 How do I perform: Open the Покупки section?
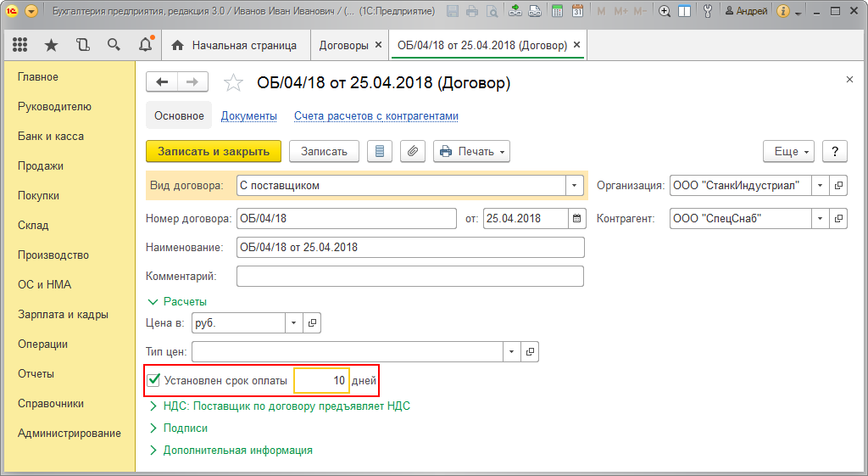pyautogui.click(x=38, y=196)
